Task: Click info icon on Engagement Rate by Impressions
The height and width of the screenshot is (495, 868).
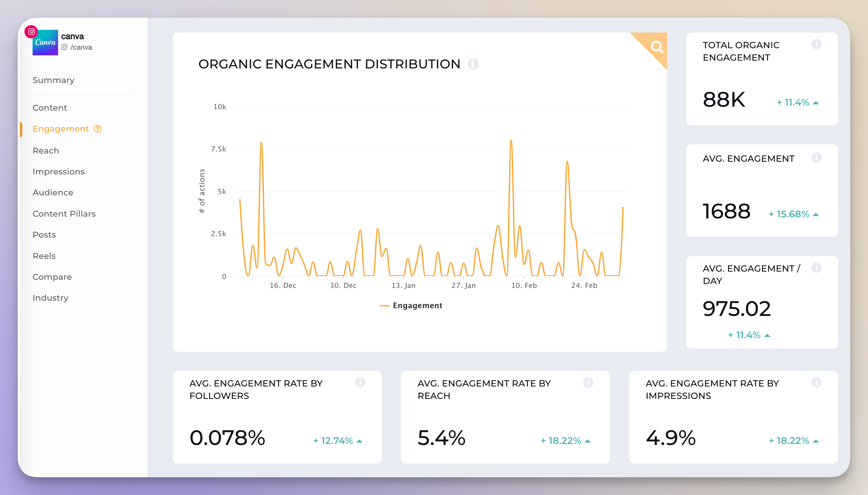Action: (x=816, y=383)
